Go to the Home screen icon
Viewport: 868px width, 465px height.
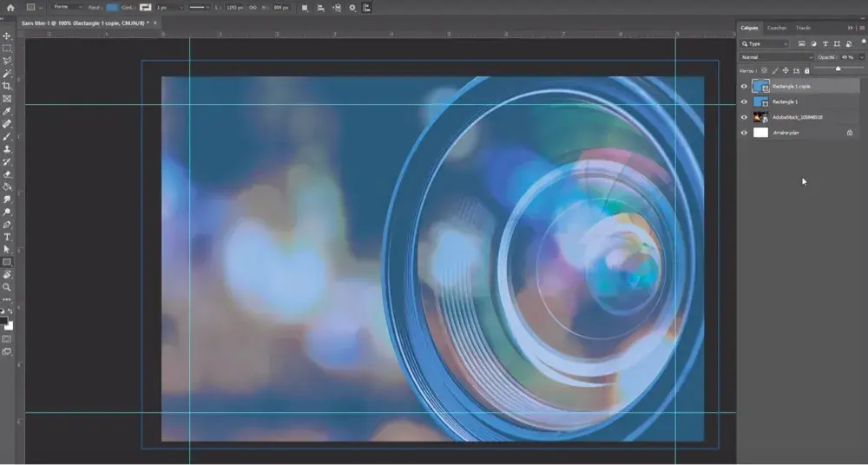tap(10, 8)
